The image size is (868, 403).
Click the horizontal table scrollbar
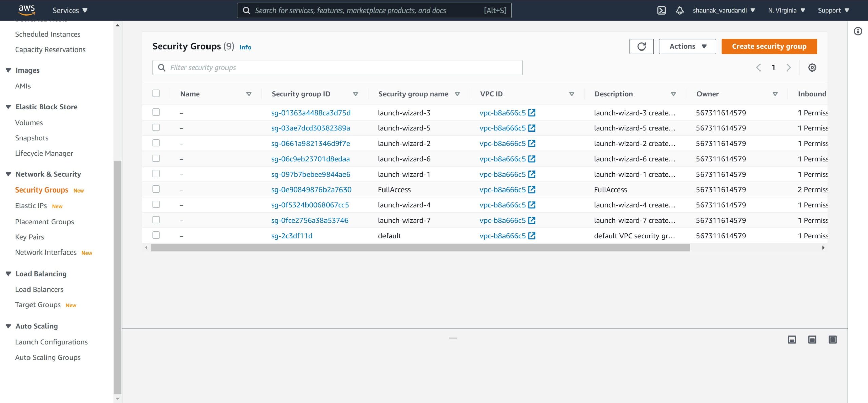coord(420,248)
